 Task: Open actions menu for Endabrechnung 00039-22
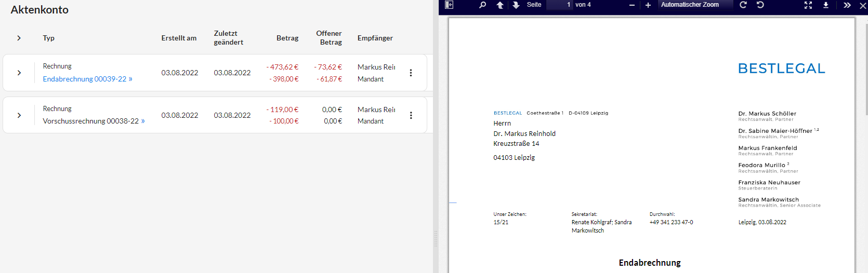411,73
